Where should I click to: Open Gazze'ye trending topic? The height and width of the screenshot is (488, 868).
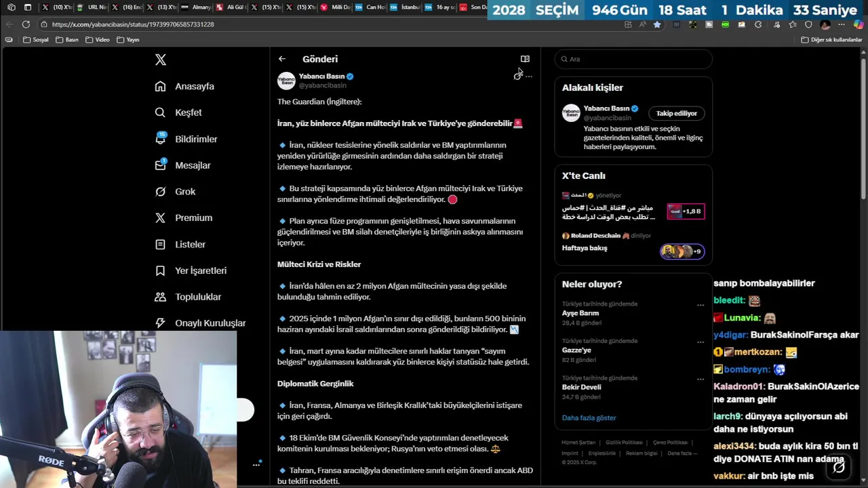576,350
